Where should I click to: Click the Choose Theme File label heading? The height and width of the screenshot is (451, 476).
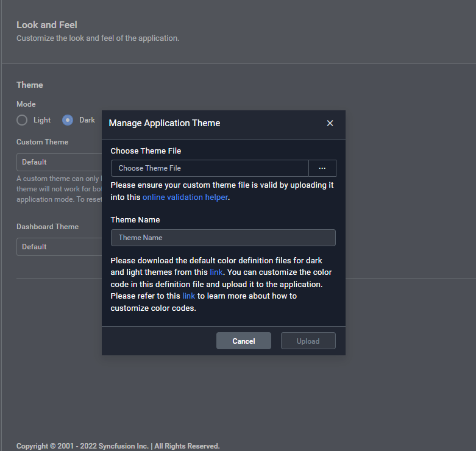[146, 151]
